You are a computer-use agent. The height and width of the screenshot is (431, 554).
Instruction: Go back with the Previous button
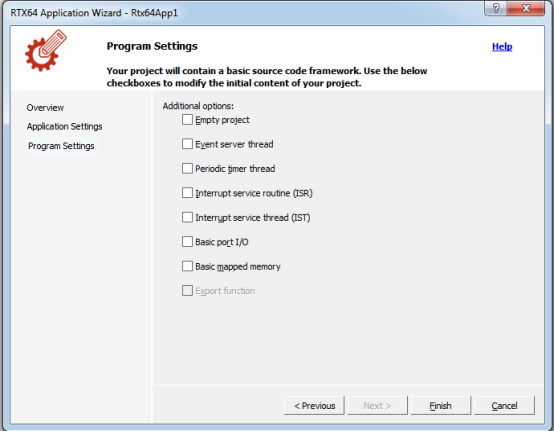[314, 406]
